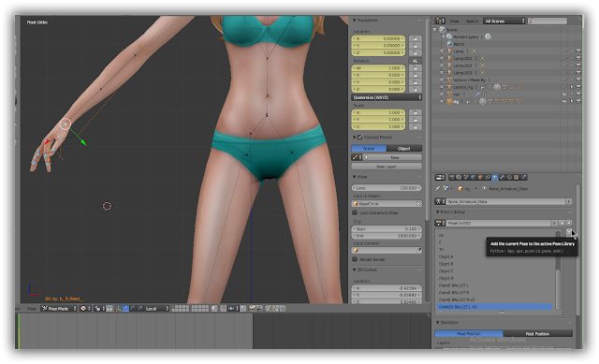Click the pin icon in properties breadcrumb
This screenshot has width=599, height=364.
pos(438,189)
